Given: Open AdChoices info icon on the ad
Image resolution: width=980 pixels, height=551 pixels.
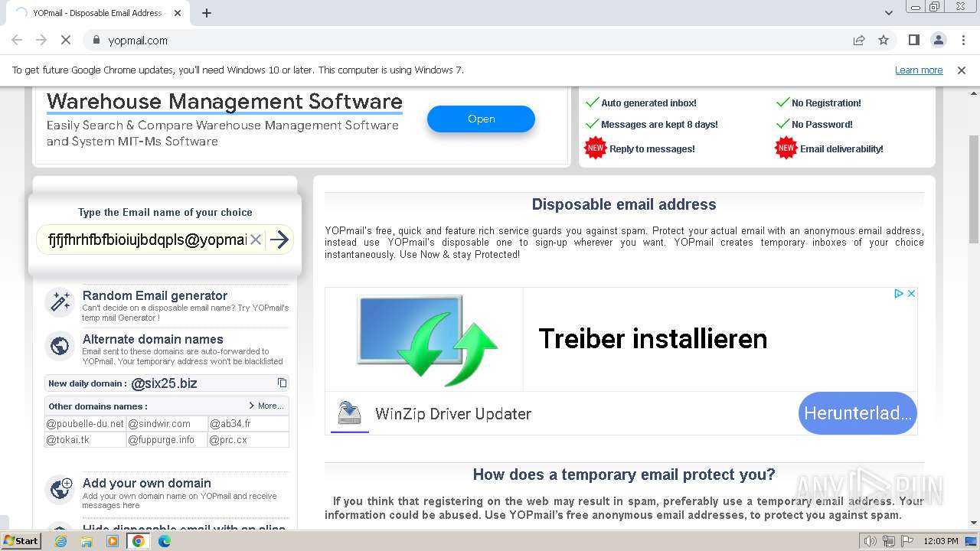Looking at the screenshot, I should pyautogui.click(x=900, y=293).
